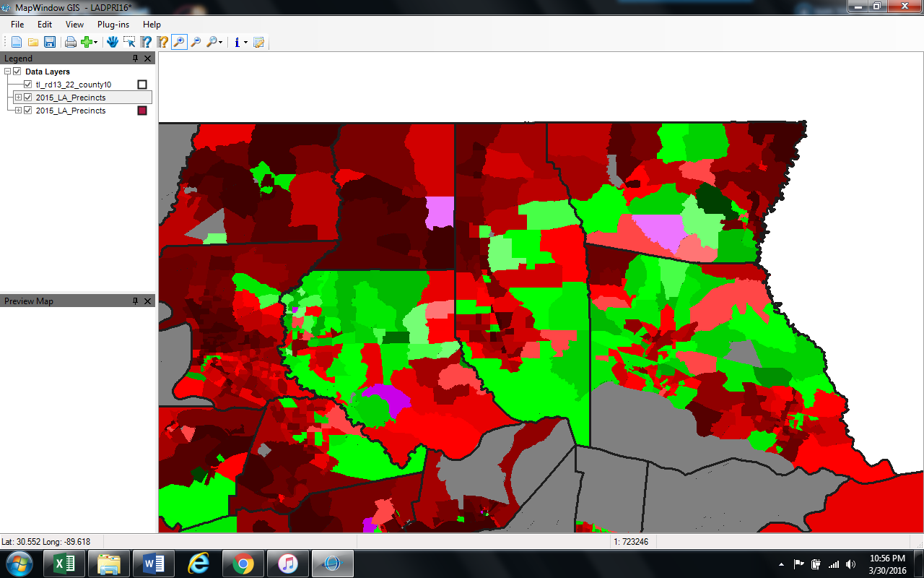
Task: Save the project with the floppy icon
Action: (50, 42)
